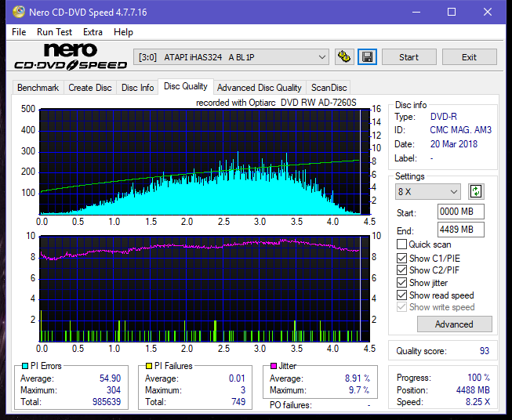Screen dimensions: 512x420
Task: Open the Run Test menu
Action: click(55, 32)
